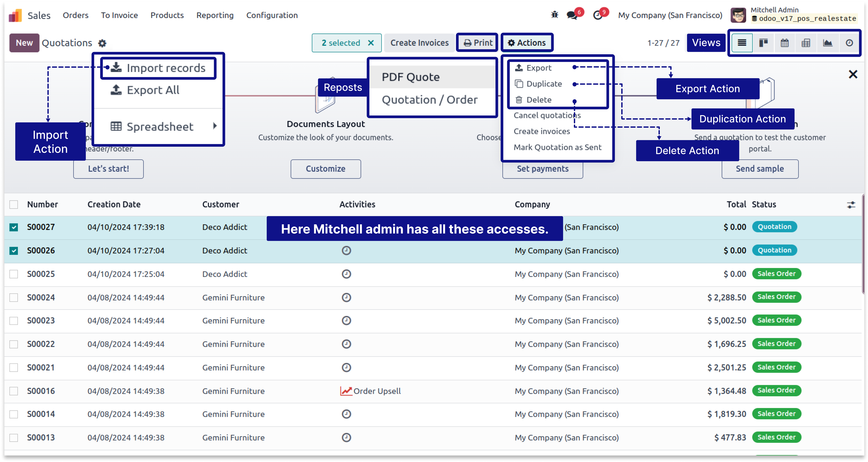
Task: Click activity clock for S00022
Action: point(346,344)
